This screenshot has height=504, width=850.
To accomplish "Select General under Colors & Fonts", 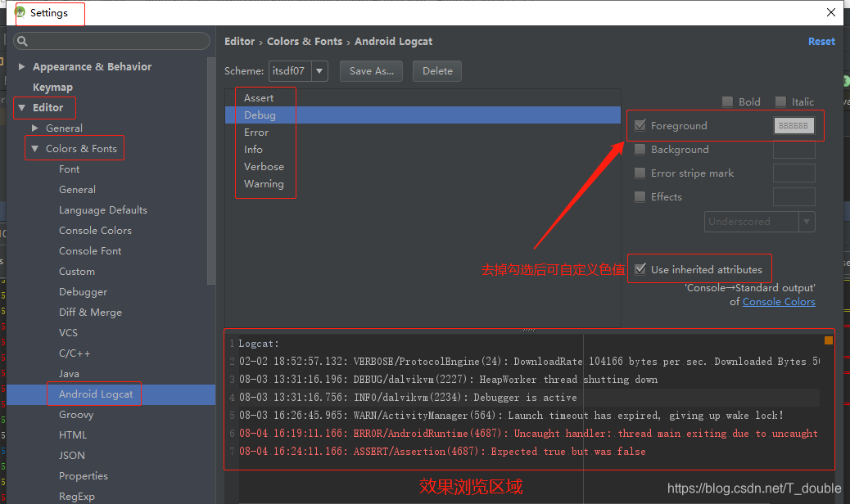I will pos(77,190).
